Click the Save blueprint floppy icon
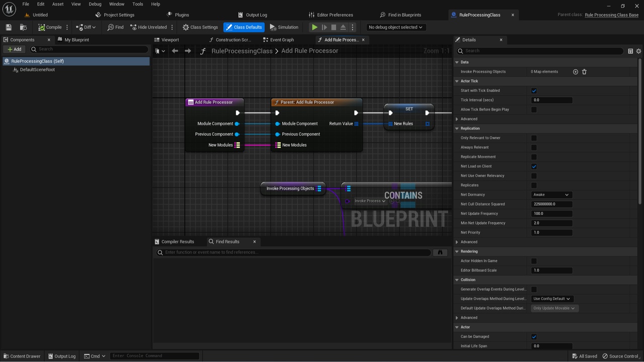Screen dimensions: 644x362 [x=9, y=27]
